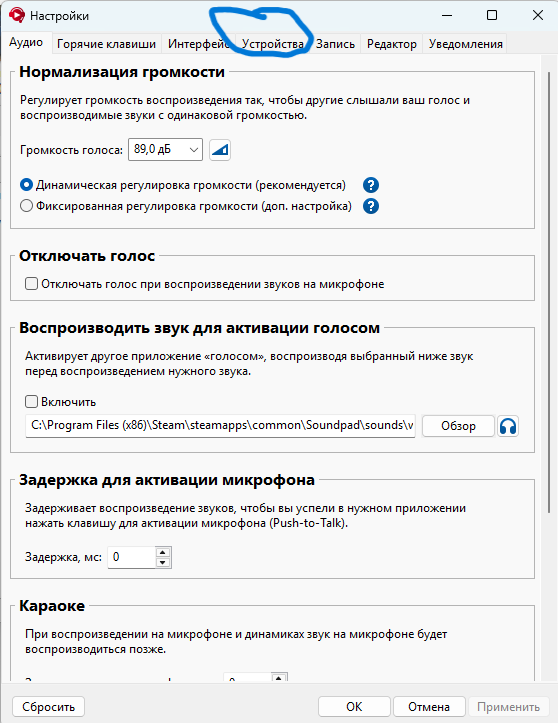This screenshot has height=723, width=558.
Task: Confirm settings with the OK button
Action: coord(354,707)
